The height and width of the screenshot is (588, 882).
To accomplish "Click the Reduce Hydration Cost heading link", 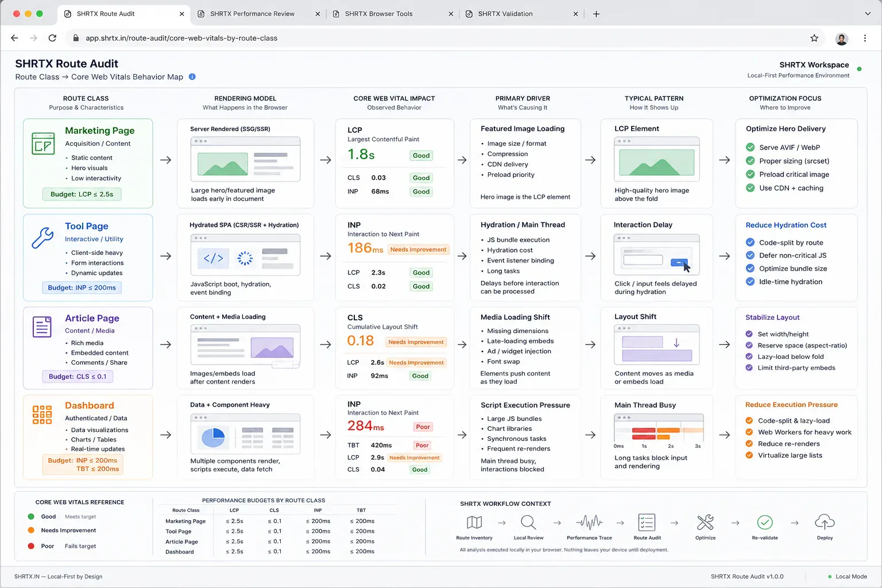I will coord(786,225).
